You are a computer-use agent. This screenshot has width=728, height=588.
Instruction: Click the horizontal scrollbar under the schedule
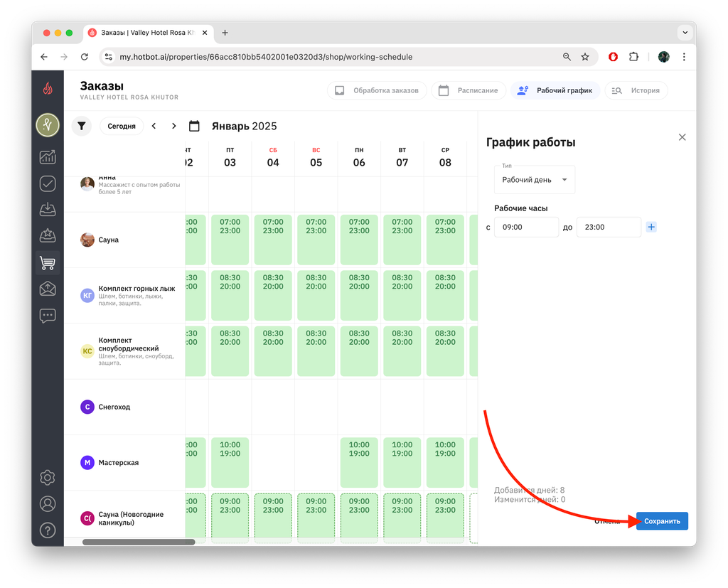[x=139, y=542]
